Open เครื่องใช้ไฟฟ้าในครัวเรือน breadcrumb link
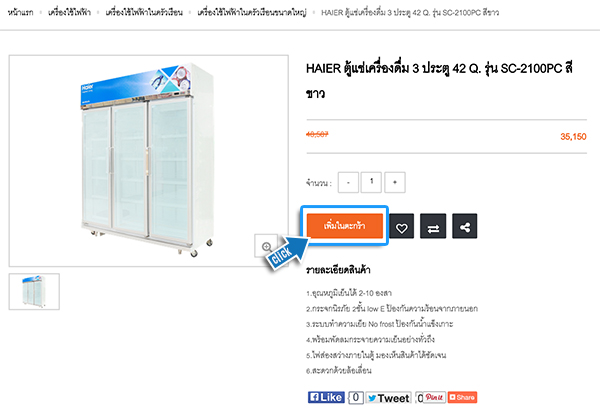The height and width of the screenshot is (420, 600). point(144,13)
